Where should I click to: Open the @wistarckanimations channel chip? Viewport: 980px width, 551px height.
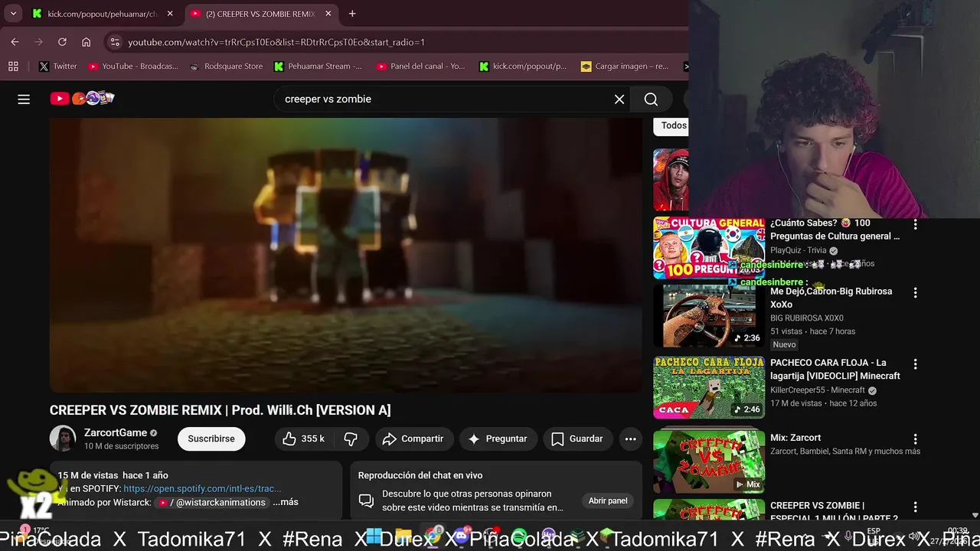click(x=211, y=502)
